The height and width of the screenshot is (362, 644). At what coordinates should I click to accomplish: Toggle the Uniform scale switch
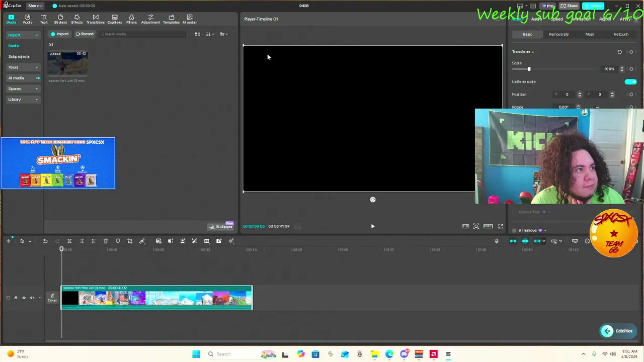tap(630, 81)
